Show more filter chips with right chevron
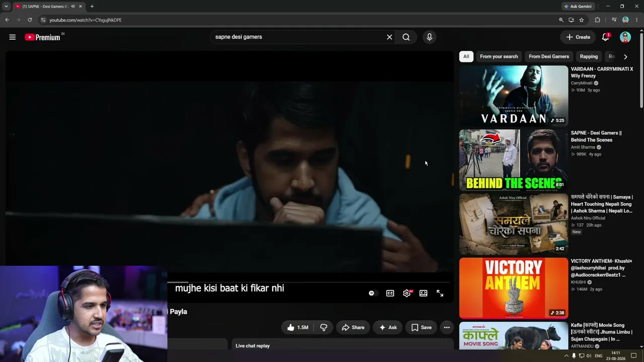 coord(625,57)
